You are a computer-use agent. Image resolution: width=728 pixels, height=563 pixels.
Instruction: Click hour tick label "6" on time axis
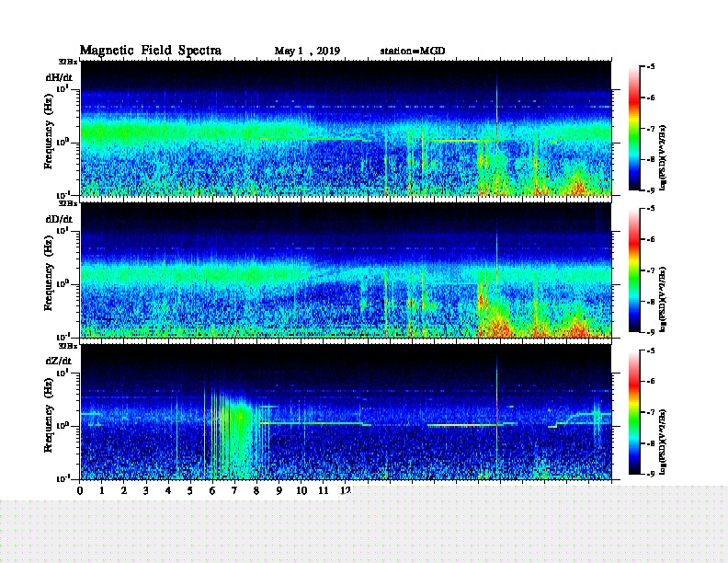(212, 490)
